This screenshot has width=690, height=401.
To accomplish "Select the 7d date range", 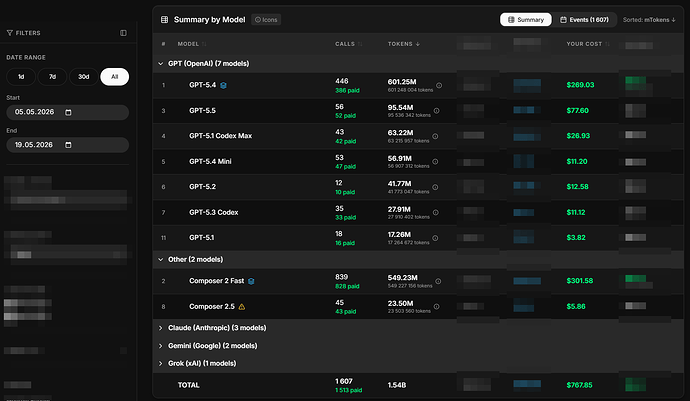I will [x=52, y=77].
